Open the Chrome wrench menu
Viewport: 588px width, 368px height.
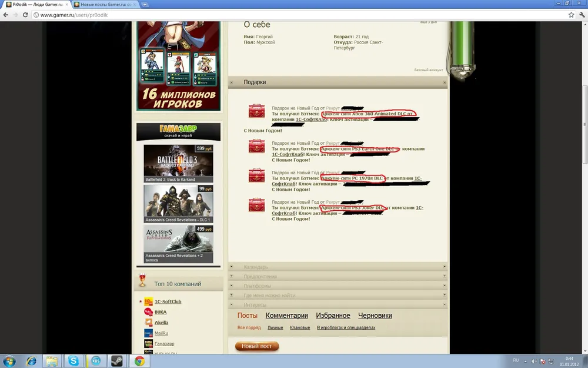click(582, 15)
